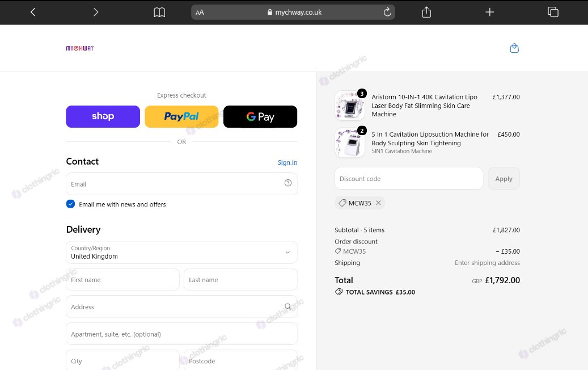588x370 pixels.
Task: Tap the AA reader text size control
Action: coord(200,12)
